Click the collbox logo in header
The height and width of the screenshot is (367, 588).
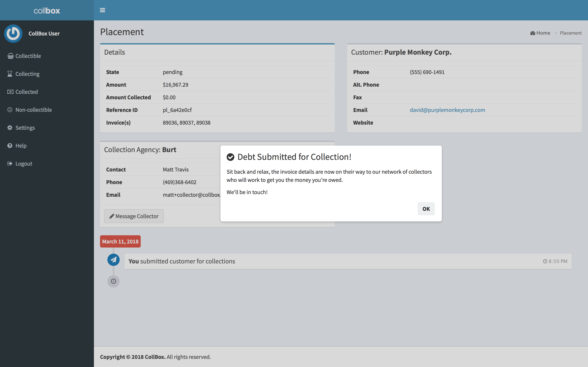pos(47,10)
